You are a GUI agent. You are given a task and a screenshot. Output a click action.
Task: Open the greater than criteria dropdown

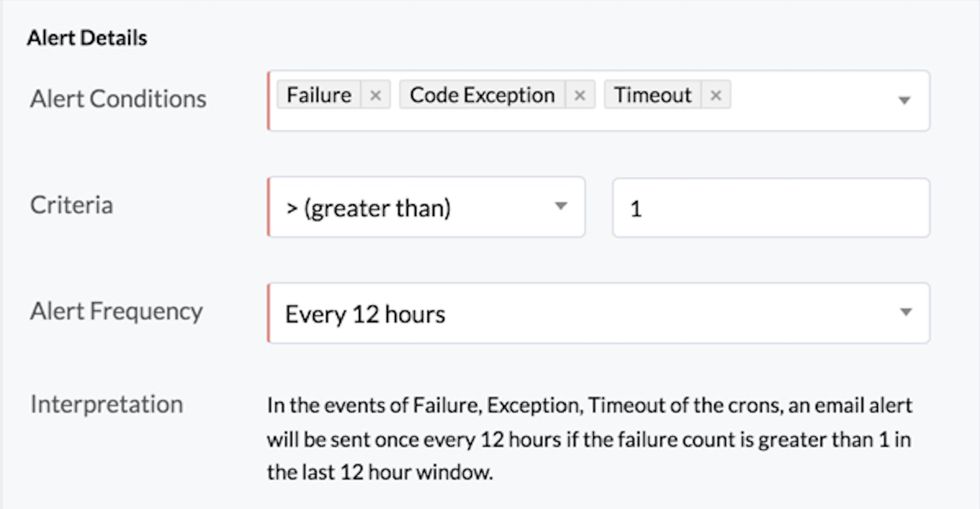[562, 206]
